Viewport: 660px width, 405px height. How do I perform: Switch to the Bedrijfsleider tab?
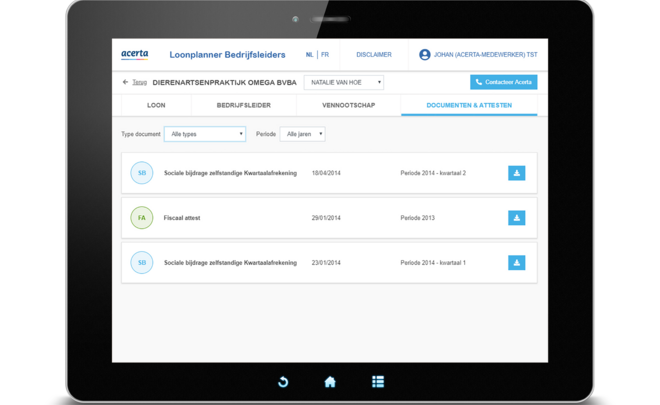pos(243,105)
